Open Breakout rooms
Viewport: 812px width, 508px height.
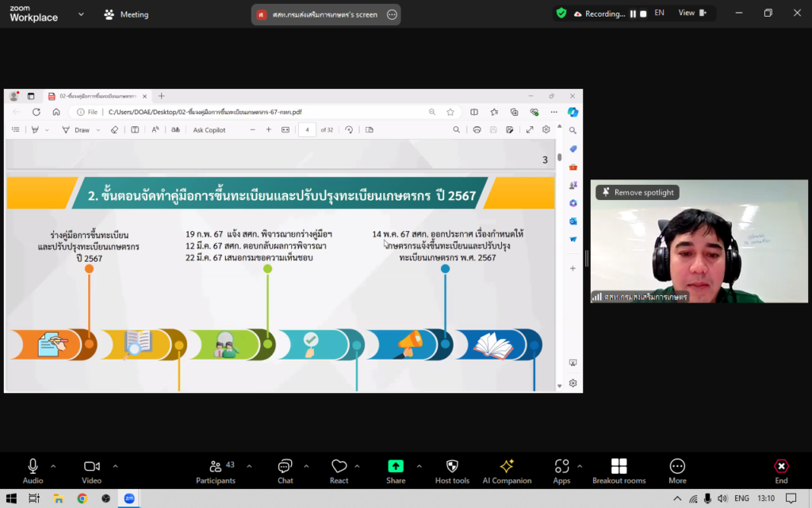619,471
